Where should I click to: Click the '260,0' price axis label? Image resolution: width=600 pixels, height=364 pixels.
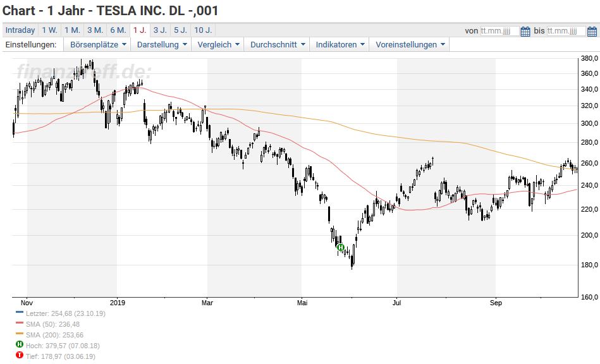(589, 163)
